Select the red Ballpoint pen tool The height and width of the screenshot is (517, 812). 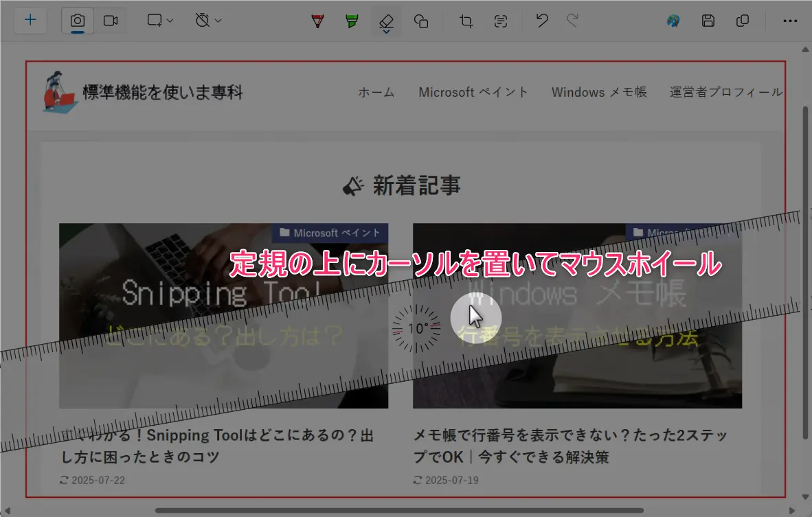pos(317,21)
